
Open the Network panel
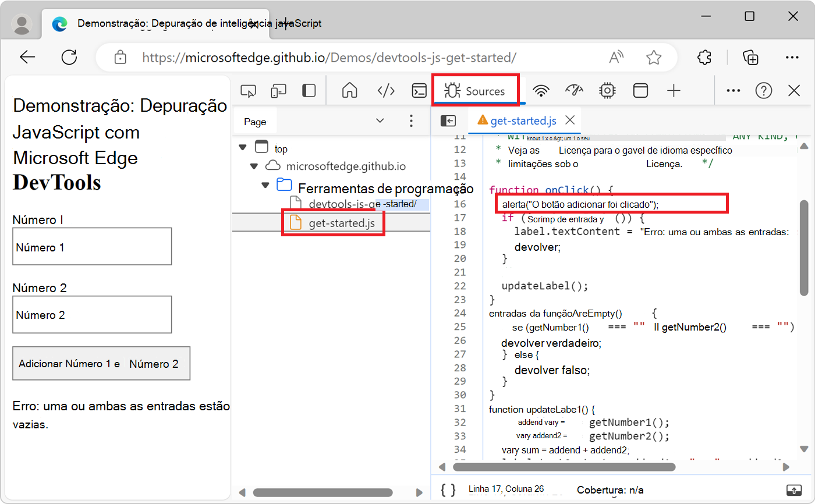[541, 90]
